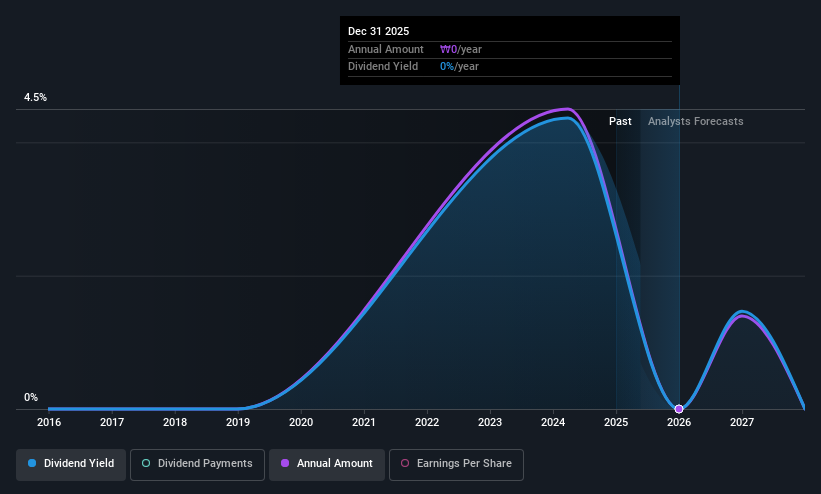
Task: Toggle the Dividend Payments legend button
Action: click(197, 465)
